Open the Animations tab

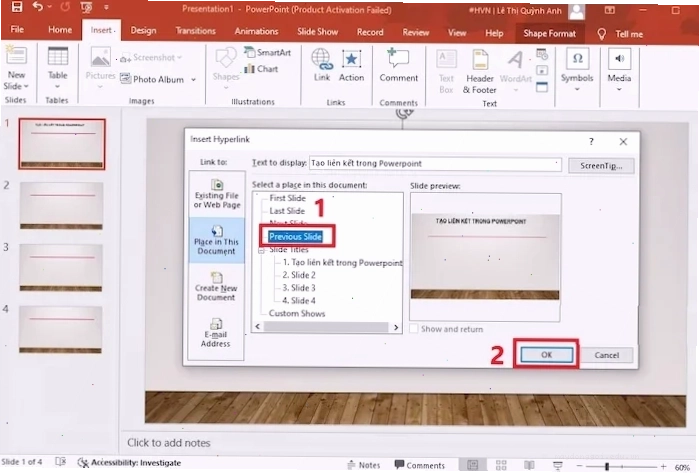tap(256, 31)
